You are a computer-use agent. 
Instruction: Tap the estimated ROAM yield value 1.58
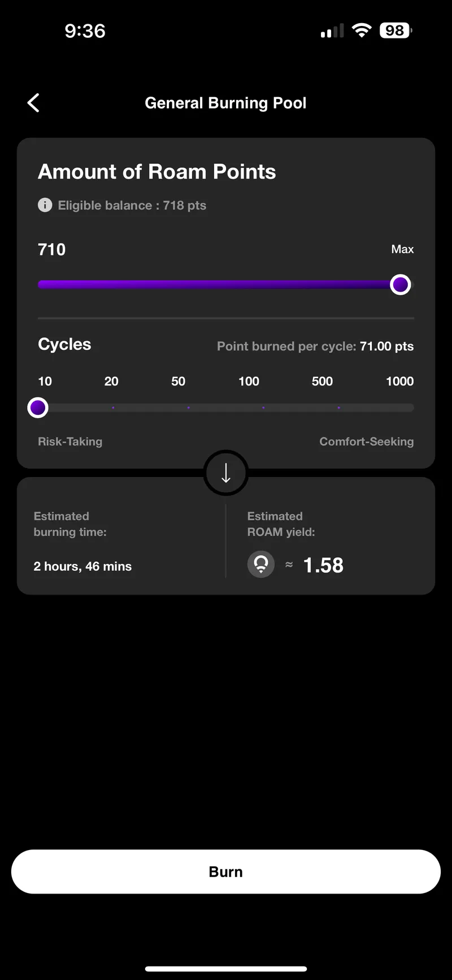[323, 565]
